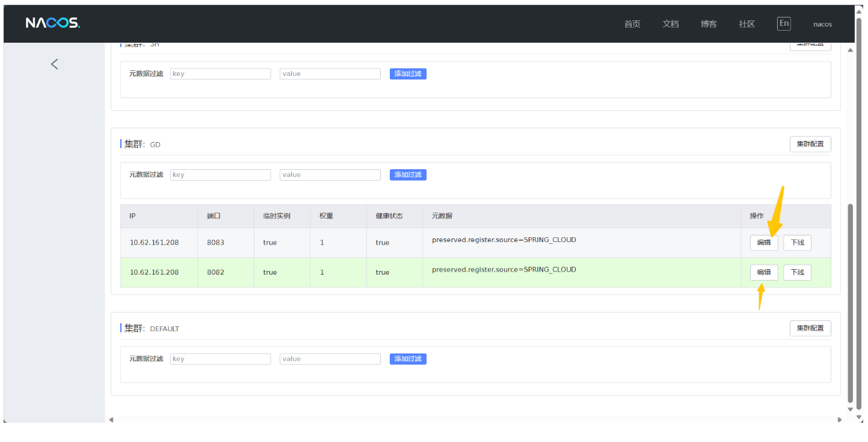Take the port 8083 instance offline
This screenshot has height=442, width=868.
point(797,243)
